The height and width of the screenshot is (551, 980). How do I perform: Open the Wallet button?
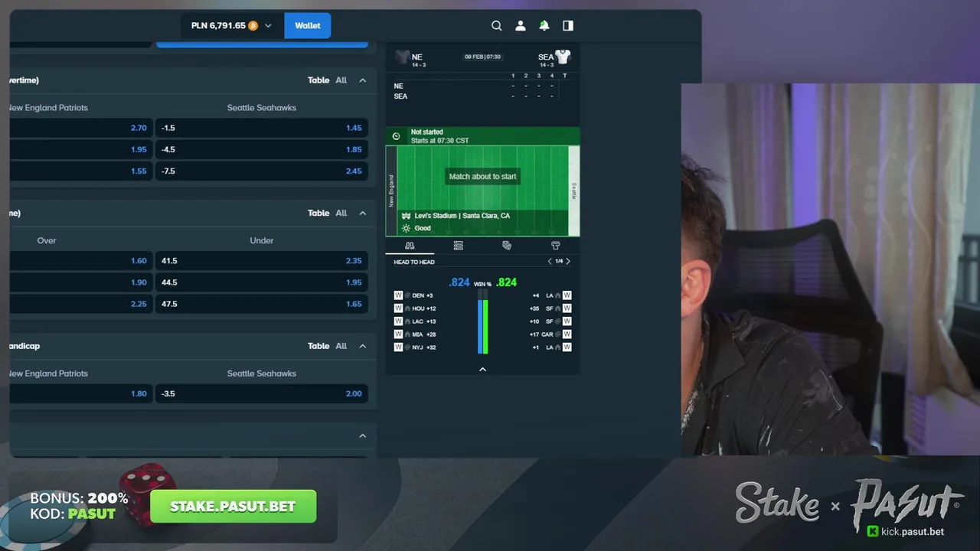point(308,25)
